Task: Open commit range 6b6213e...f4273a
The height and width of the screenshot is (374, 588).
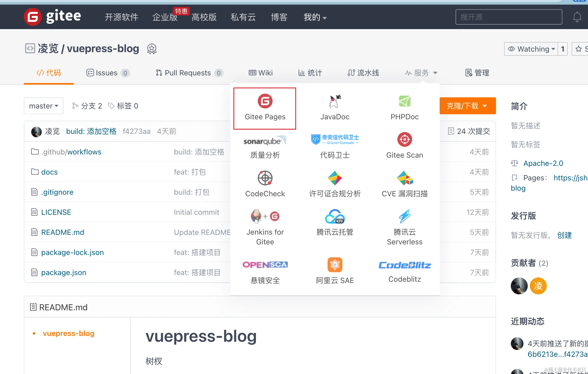Action: click(x=558, y=354)
